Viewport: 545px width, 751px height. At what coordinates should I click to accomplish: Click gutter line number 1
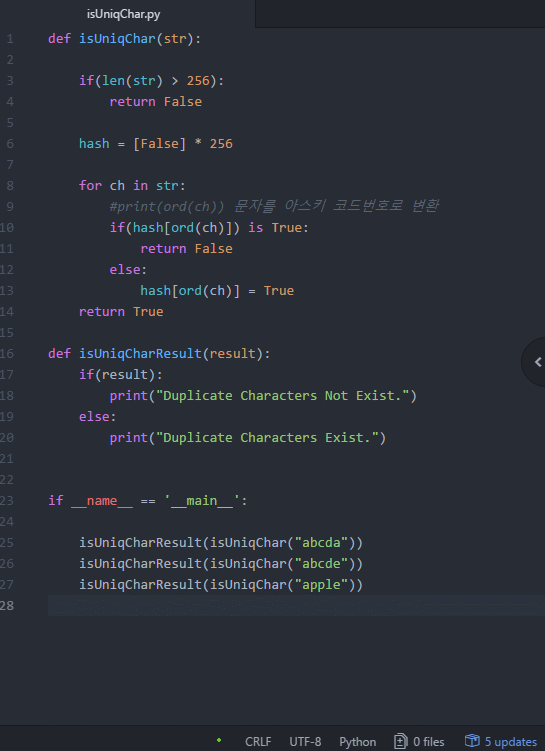tap(10, 39)
